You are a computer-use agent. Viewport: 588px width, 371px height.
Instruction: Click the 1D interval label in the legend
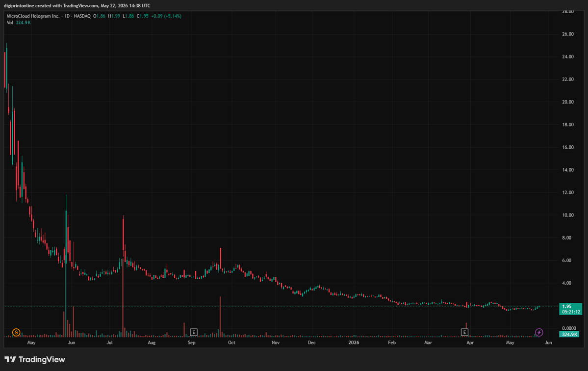[x=67, y=16]
